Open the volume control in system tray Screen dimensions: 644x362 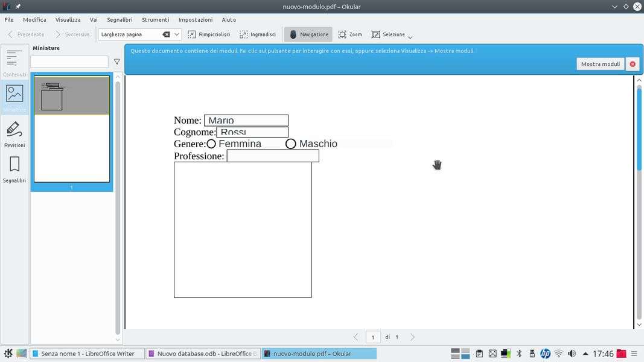coord(572,354)
